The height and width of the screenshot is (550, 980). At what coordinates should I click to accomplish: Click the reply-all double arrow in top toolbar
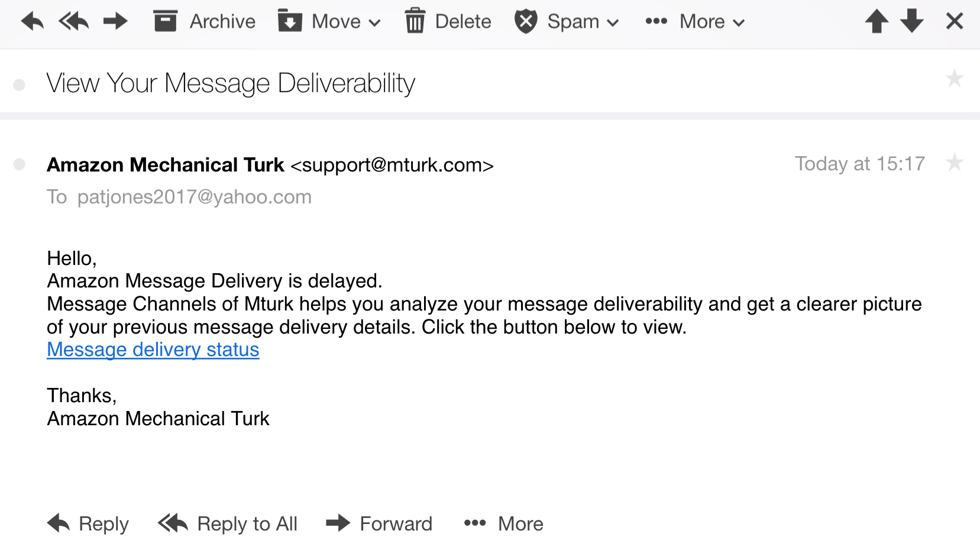73,22
